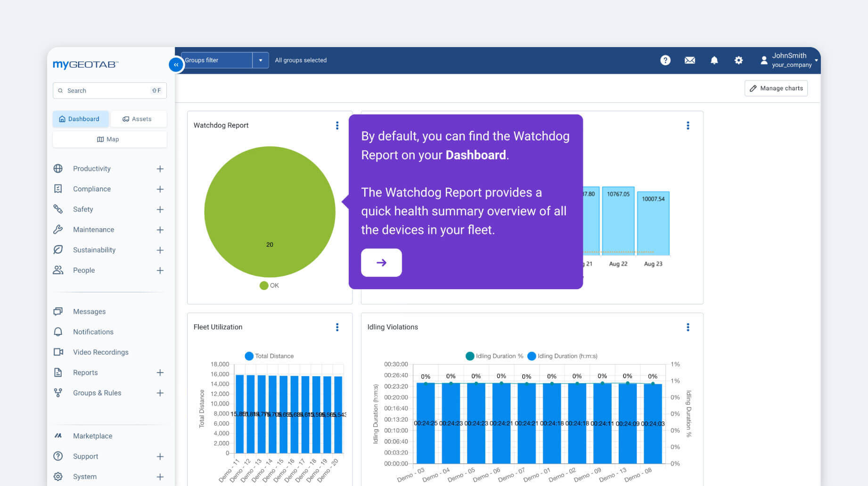The height and width of the screenshot is (486, 868).
Task: Toggle the OK legend in Watchdog Report
Action: coord(270,285)
